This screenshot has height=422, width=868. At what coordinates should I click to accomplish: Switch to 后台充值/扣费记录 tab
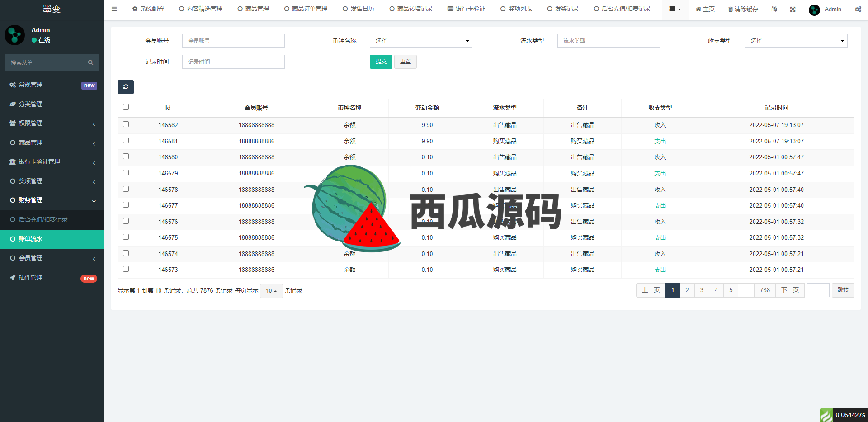pos(622,9)
